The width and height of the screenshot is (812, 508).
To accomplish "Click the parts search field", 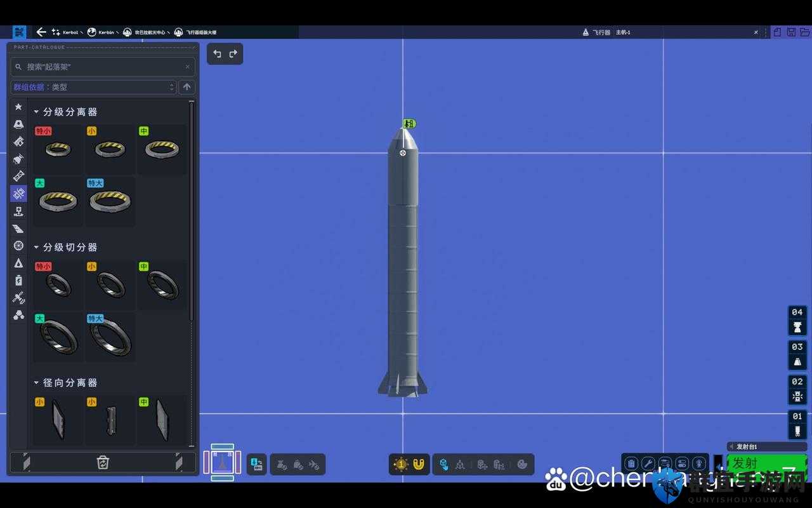I will click(103, 67).
